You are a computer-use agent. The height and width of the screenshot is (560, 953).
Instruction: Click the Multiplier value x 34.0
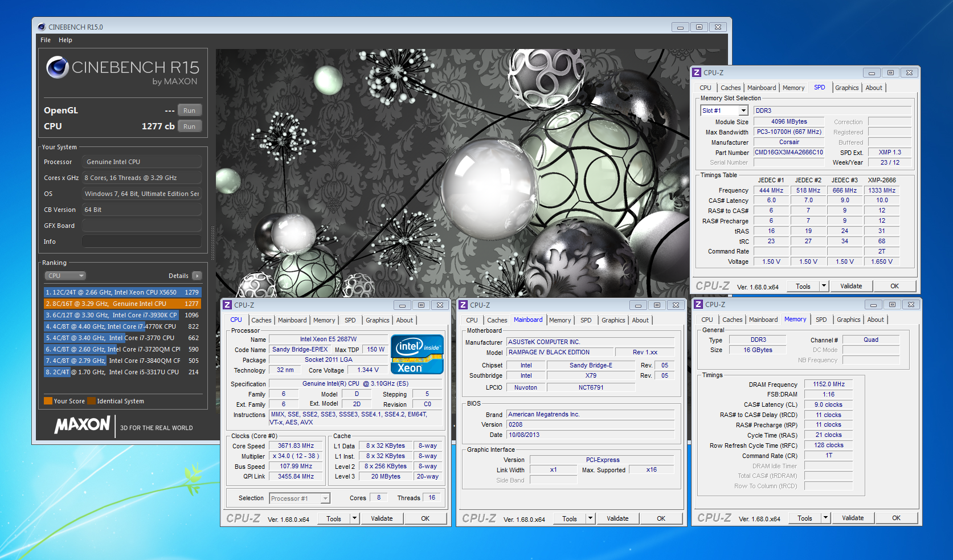[296, 456]
